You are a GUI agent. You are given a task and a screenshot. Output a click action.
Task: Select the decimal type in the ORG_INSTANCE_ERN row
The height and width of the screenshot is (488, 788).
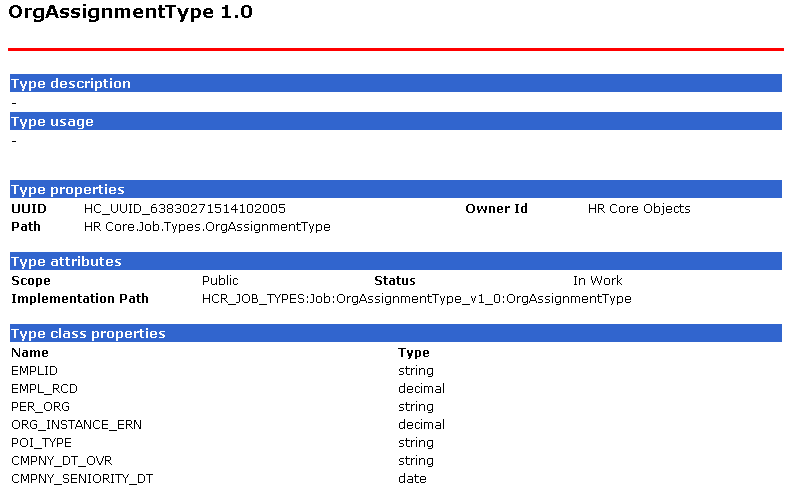point(421,425)
